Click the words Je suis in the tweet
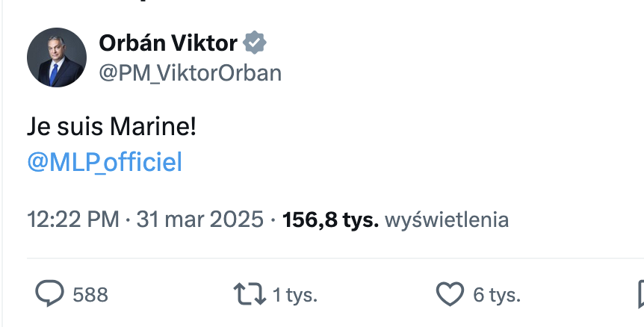The height and width of the screenshot is (327, 644). click(65, 127)
